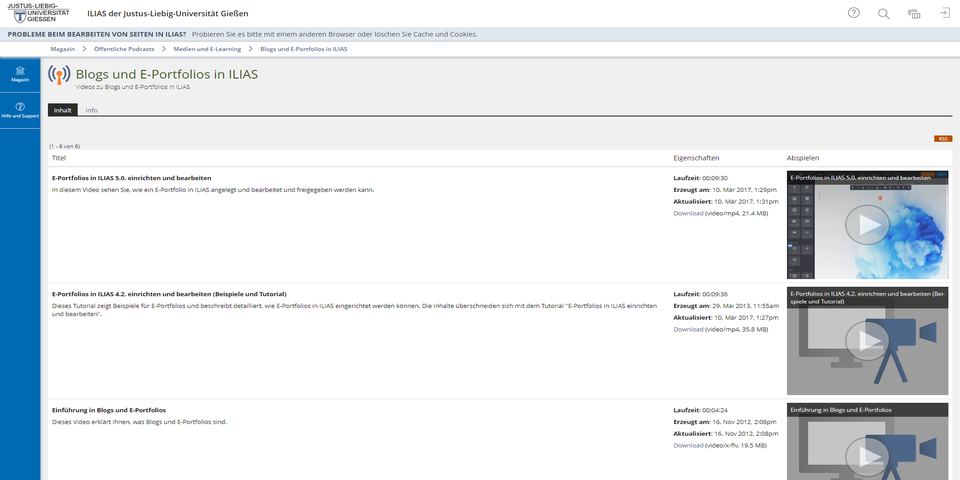The width and height of the screenshot is (960, 480).
Task: Open the help question mark icon
Action: pyautogui.click(x=853, y=13)
